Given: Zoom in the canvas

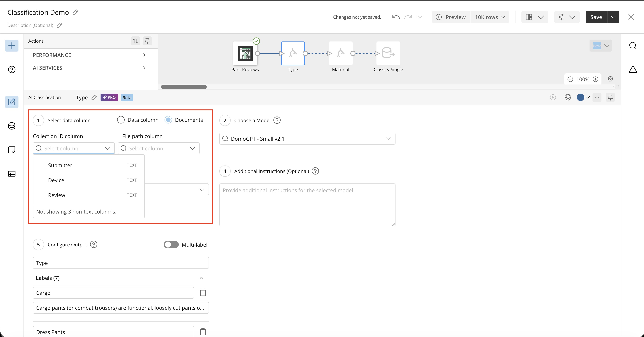Looking at the screenshot, I should pyautogui.click(x=596, y=79).
